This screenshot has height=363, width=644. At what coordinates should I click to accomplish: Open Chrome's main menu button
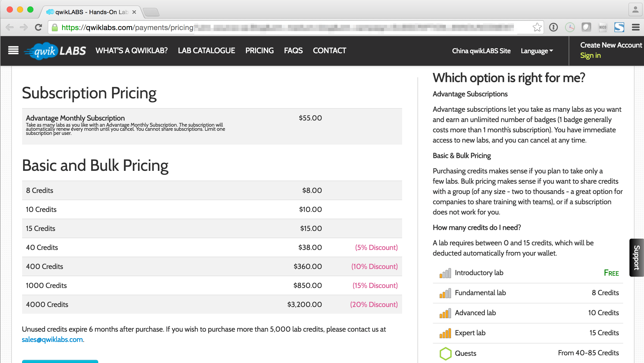coord(636,27)
